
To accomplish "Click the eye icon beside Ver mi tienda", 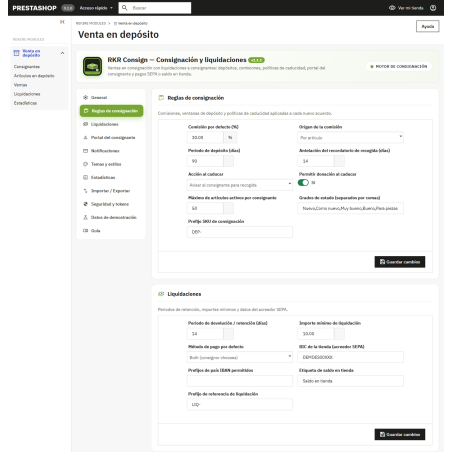I will 392,8.
